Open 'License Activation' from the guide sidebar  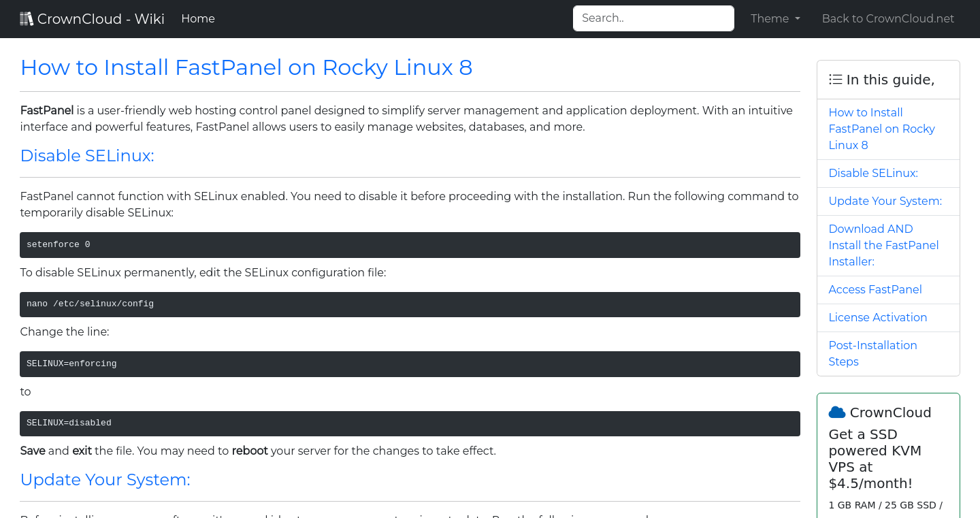878,317
